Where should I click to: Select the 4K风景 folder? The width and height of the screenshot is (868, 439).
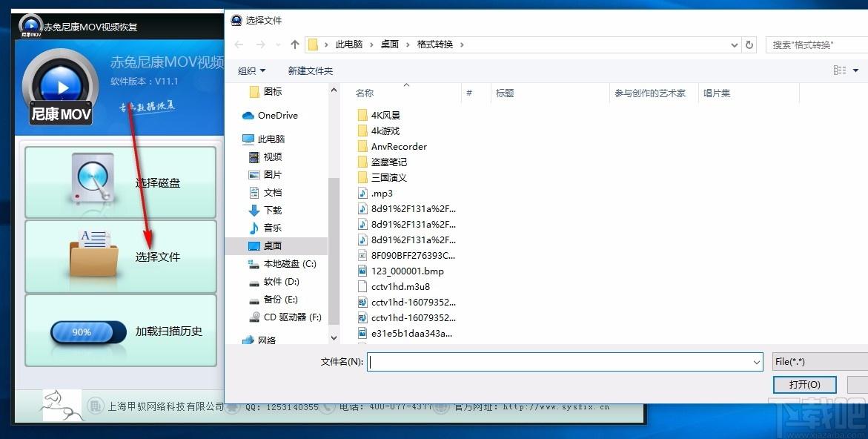[x=380, y=115]
